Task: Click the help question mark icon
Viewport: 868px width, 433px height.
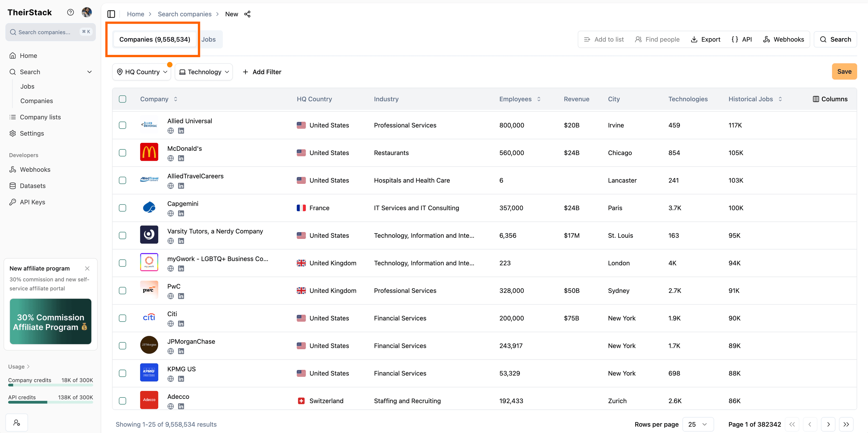Action: coord(71,12)
